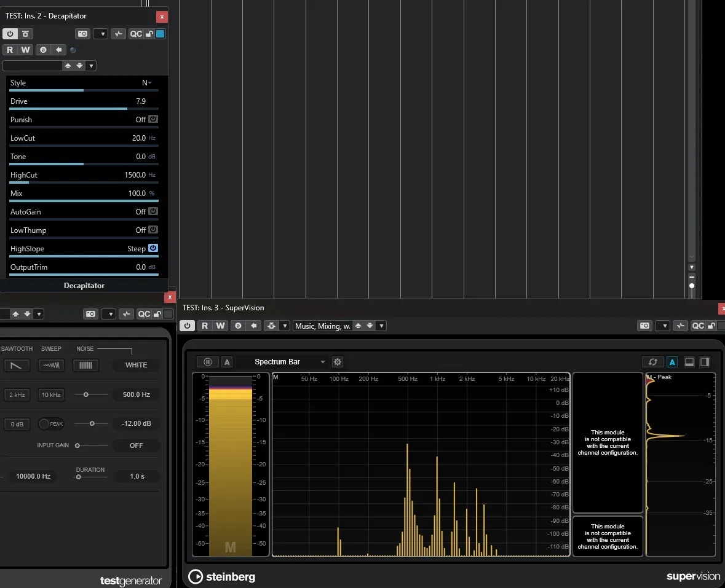Click Input Gain OFF value

(x=137, y=445)
